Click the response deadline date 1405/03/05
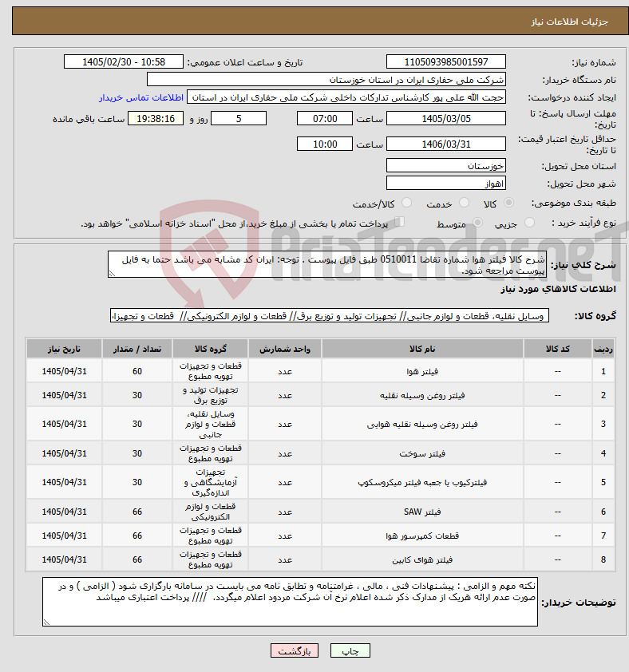 [446, 118]
